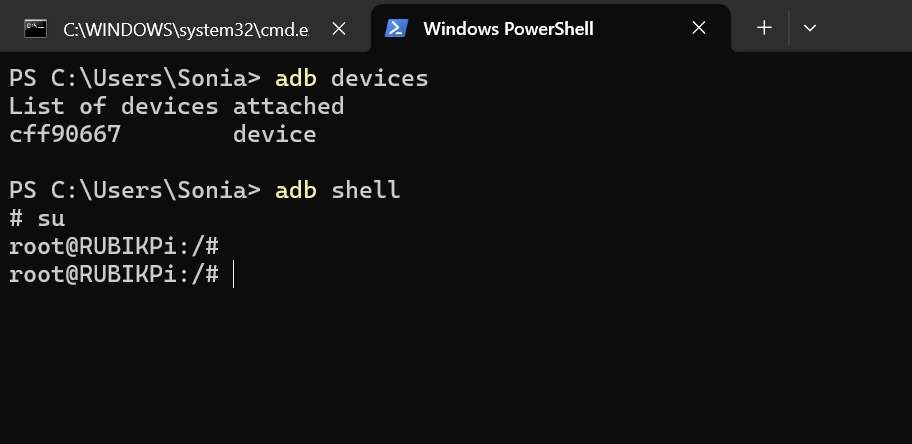912x444 pixels.
Task: Open a new tab with the plus button
Action: point(764,28)
